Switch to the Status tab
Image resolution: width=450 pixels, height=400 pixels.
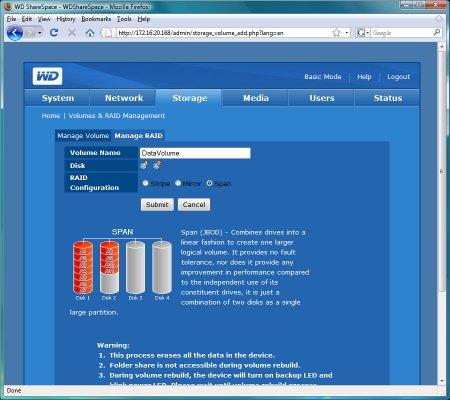coord(388,98)
